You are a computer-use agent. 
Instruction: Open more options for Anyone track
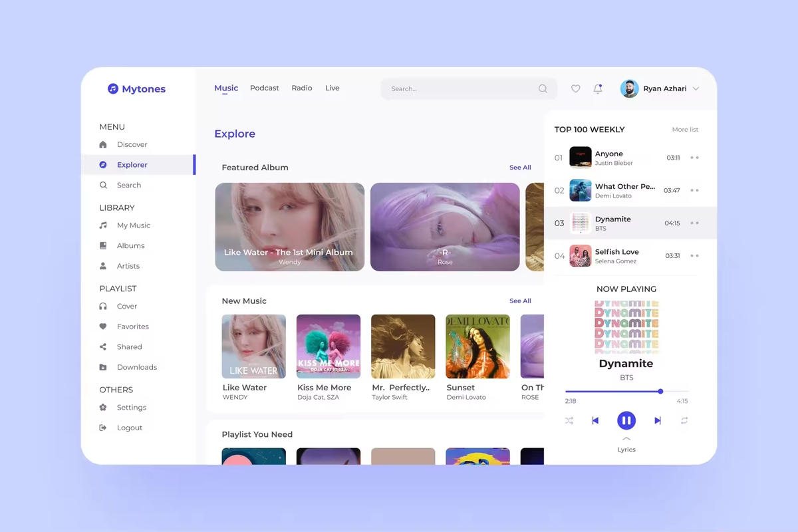coord(694,158)
